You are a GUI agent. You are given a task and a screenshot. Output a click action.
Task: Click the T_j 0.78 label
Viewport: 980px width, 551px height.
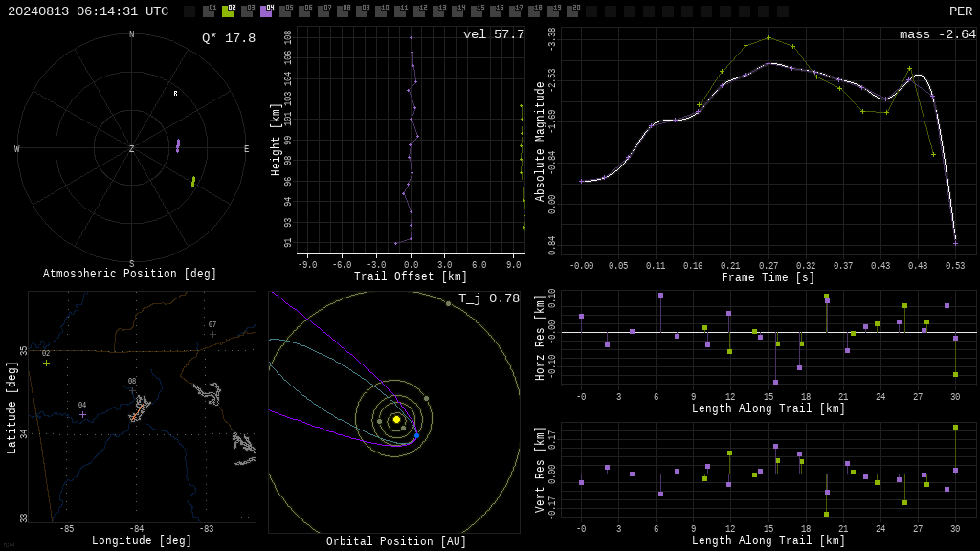[489, 298]
